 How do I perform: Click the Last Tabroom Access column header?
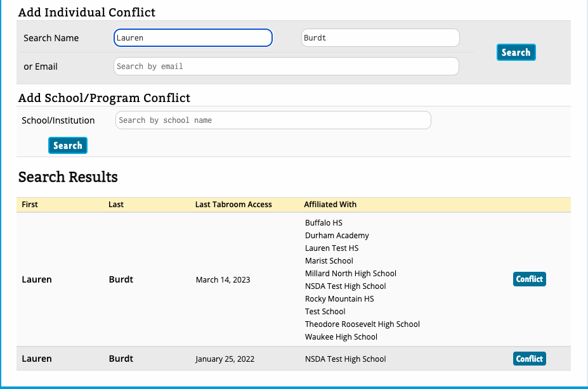[233, 205]
